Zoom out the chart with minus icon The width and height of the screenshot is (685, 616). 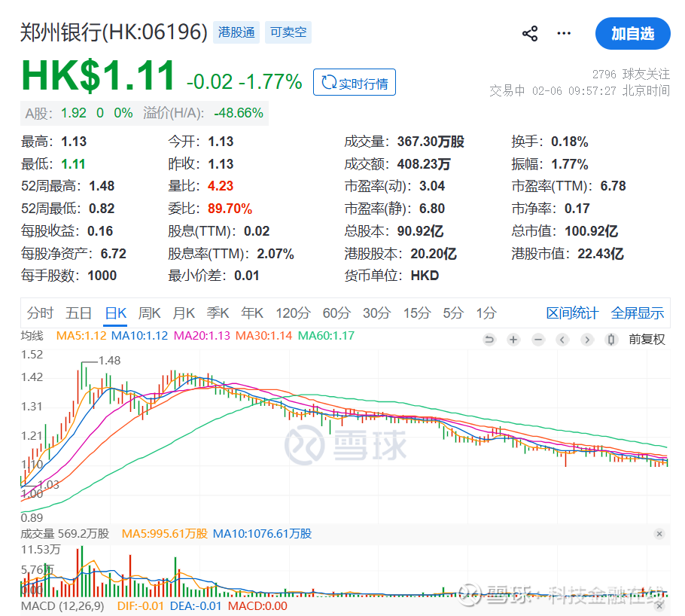click(x=538, y=340)
